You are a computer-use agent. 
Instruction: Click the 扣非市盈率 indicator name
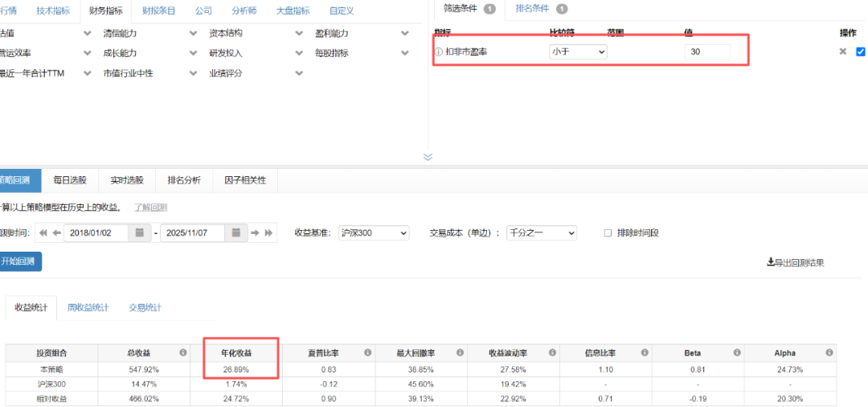(467, 52)
